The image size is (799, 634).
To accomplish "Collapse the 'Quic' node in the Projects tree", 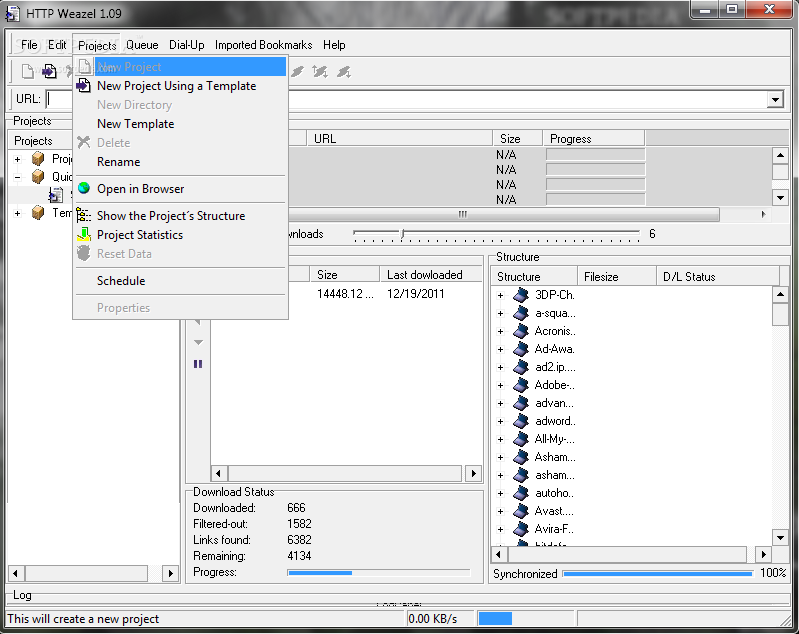I will click(18, 177).
